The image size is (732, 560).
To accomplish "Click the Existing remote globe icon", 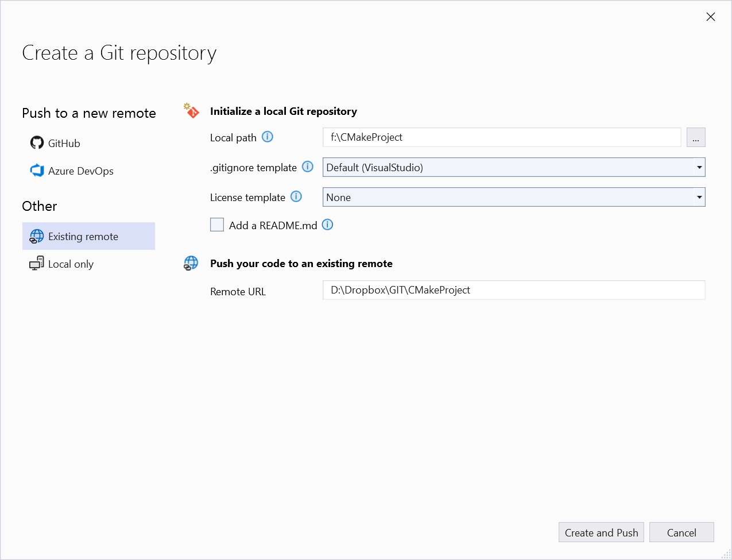I will (x=37, y=236).
